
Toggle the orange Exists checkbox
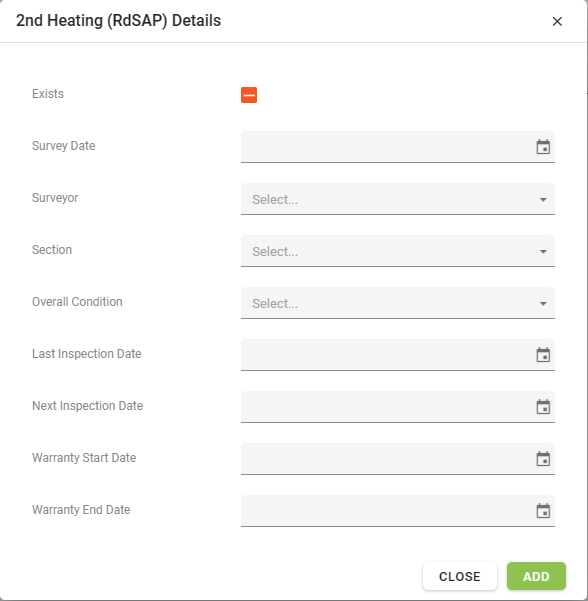(249, 95)
